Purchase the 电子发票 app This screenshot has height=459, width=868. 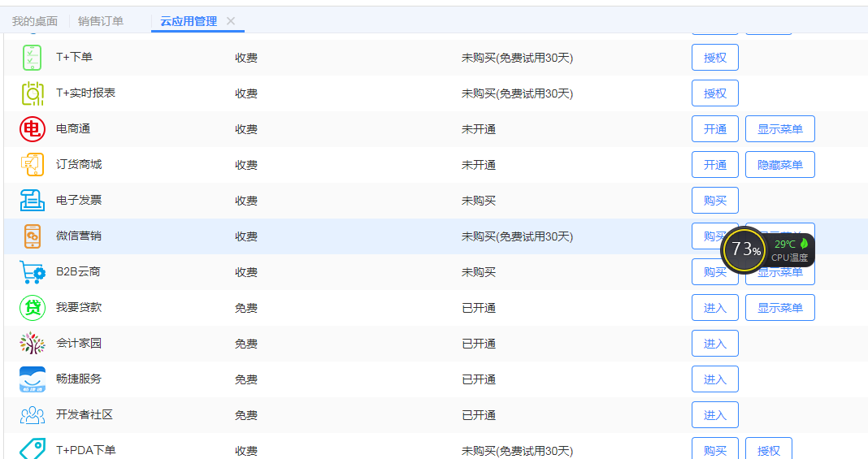pos(714,200)
